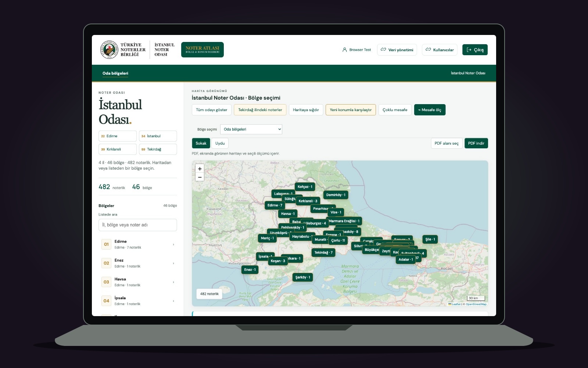
Task: Activate the Mesafe ölç tool
Action: 430,110
